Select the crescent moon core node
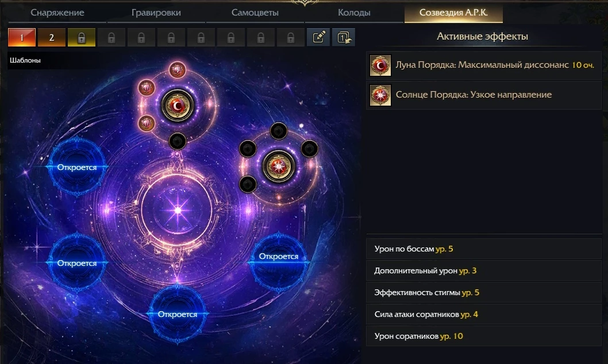Image resolution: width=608 pixels, height=364 pixels. coord(177,106)
